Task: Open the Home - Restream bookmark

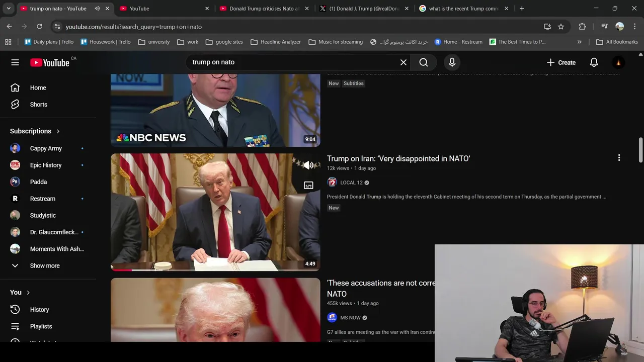Action: point(458,42)
